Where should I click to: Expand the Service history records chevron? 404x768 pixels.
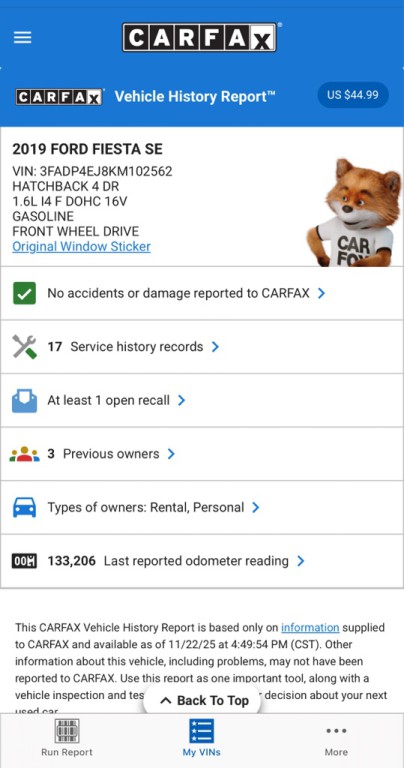pyautogui.click(x=215, y=347)
